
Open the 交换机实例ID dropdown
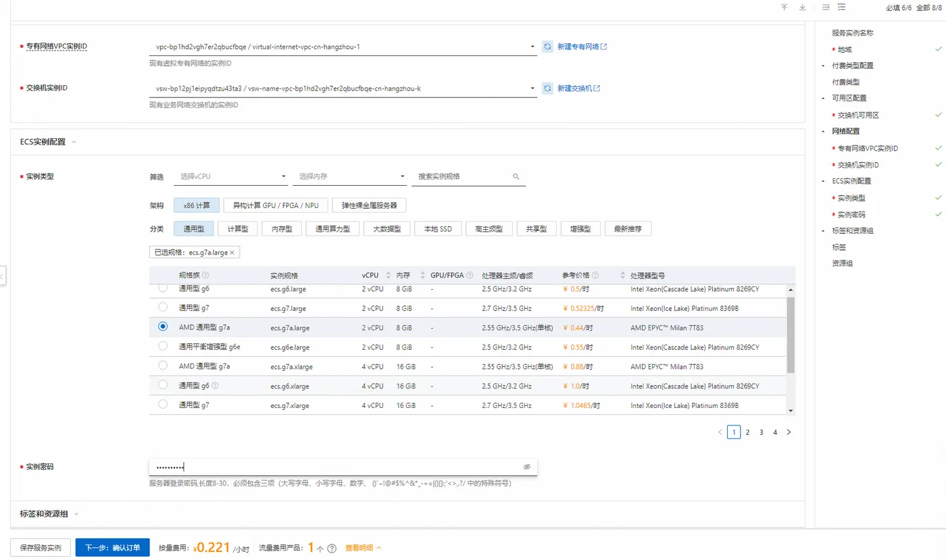(x=343, y=88)
